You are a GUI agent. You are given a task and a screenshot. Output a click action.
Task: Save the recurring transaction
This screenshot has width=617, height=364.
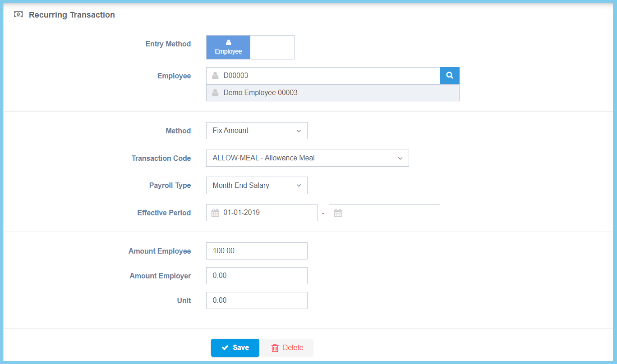(x=235, y=348)
